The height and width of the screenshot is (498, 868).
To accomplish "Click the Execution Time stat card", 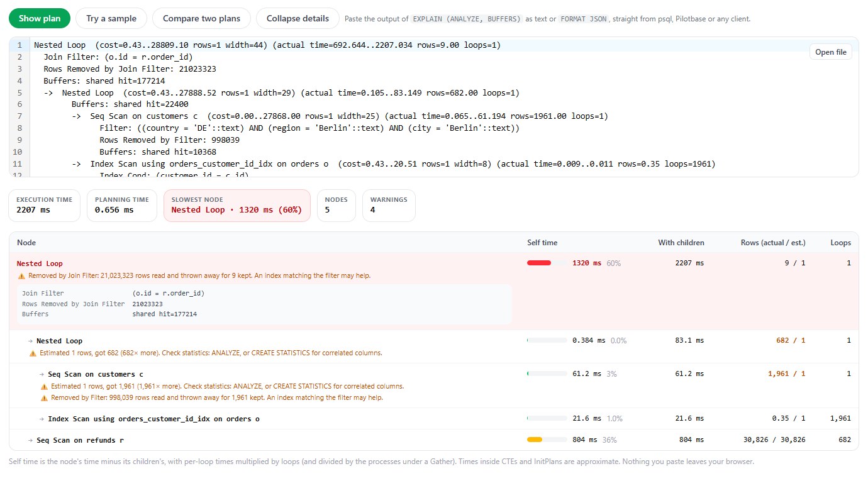I will (x=44, y=206).
